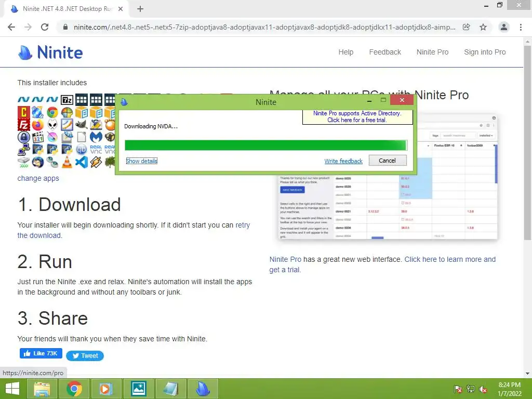This screenshot has width=532, height=399.
Task: Click the Malwarebytes icon in installer list
Action: tap(96, 137)
